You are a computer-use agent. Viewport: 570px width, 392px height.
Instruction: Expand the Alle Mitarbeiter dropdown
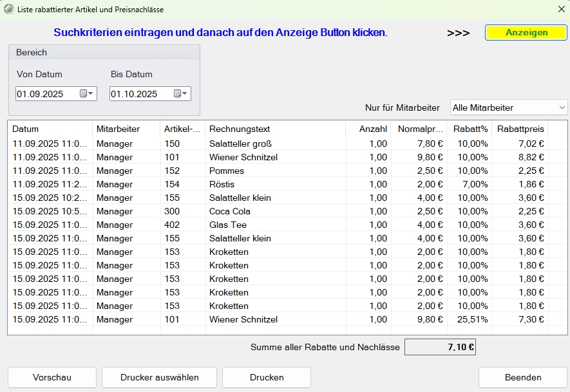point(562,107)
